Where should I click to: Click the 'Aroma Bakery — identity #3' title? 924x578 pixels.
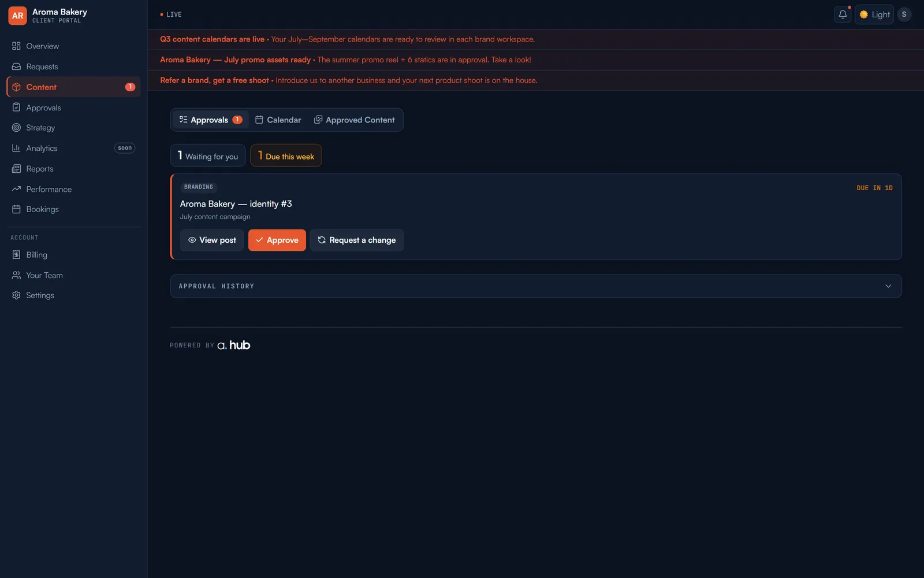point(236,204)
